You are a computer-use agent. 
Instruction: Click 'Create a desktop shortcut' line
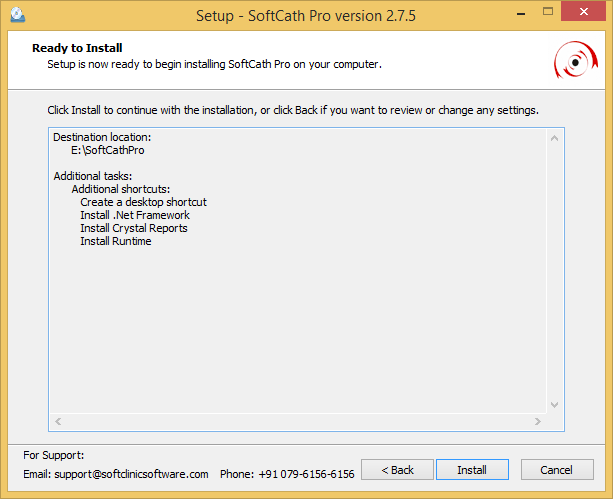click(143, 202)
